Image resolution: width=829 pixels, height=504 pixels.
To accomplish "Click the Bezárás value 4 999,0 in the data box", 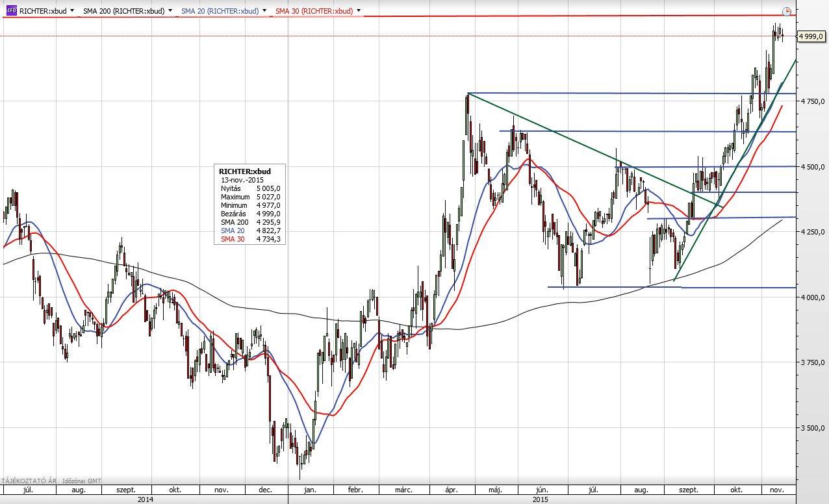I will click(268, 213).
